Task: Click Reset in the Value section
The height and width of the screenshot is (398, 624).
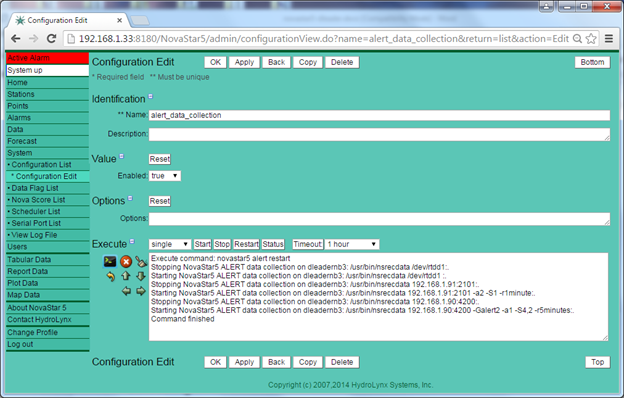Action: coord(160,159)
